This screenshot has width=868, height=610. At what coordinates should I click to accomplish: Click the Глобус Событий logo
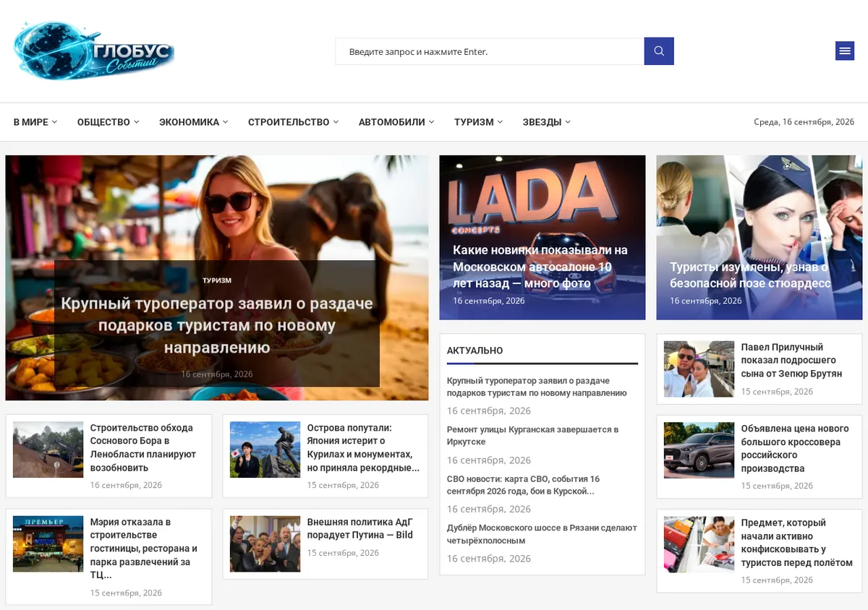pos(94,50)
